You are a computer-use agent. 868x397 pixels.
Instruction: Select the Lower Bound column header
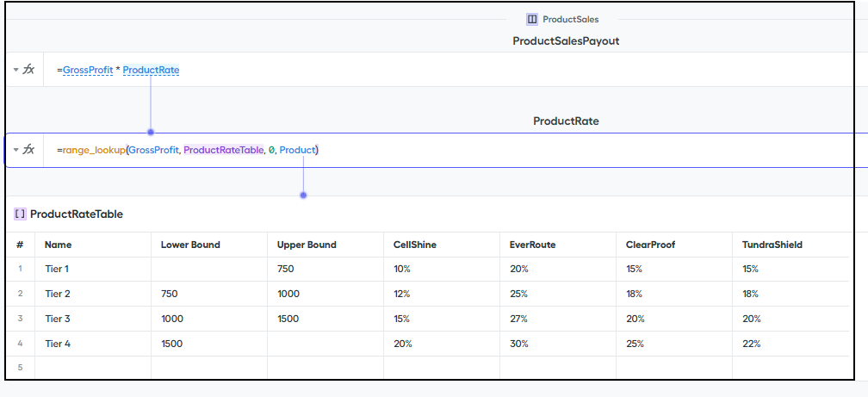[x=209, y=245]
